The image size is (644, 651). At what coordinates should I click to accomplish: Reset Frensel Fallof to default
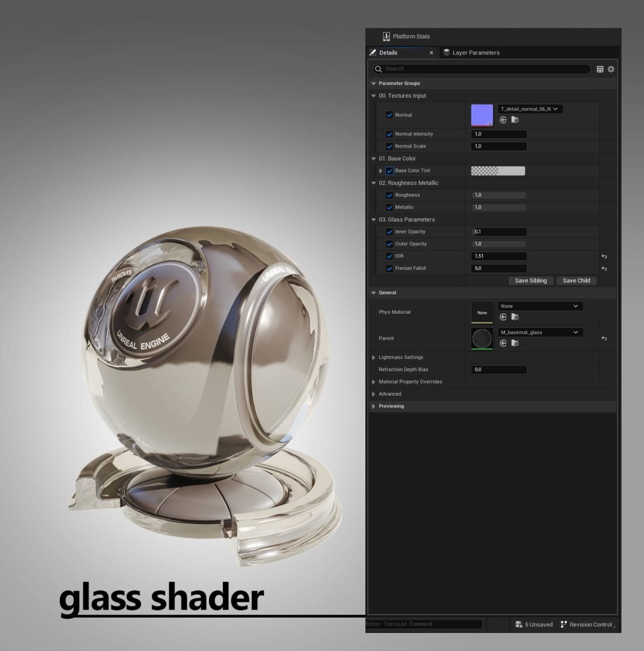tap(604, 269)
